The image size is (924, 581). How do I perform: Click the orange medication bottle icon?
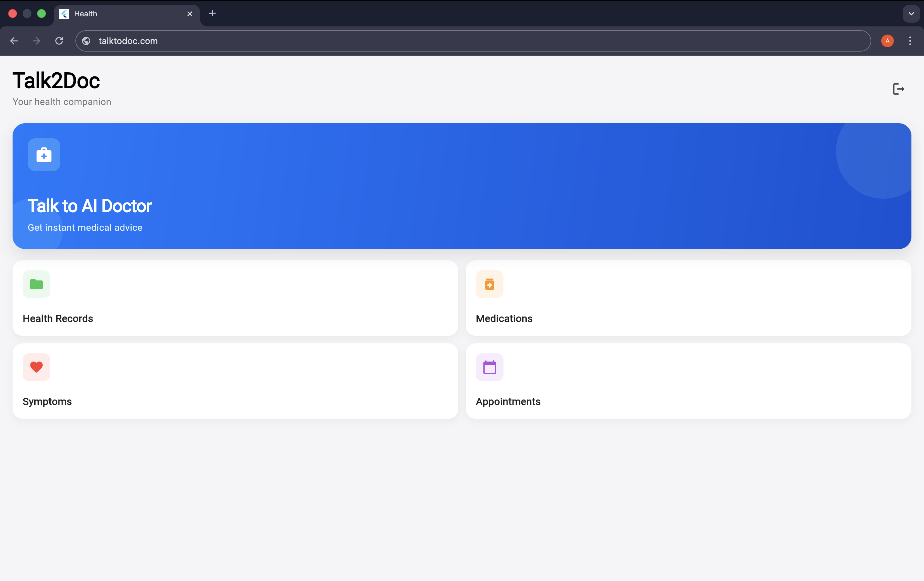pos(489,284)
